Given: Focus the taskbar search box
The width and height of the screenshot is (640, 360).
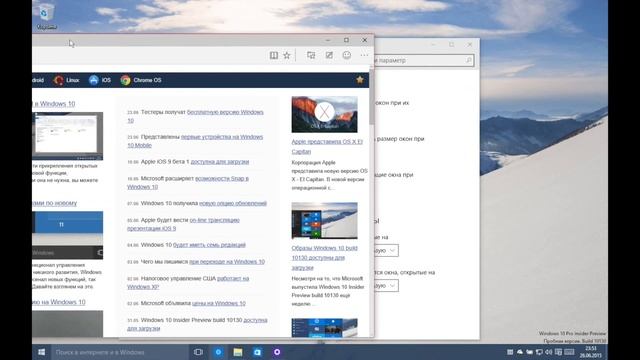Looking at the screenshot, I should click(x=120, y=352).
